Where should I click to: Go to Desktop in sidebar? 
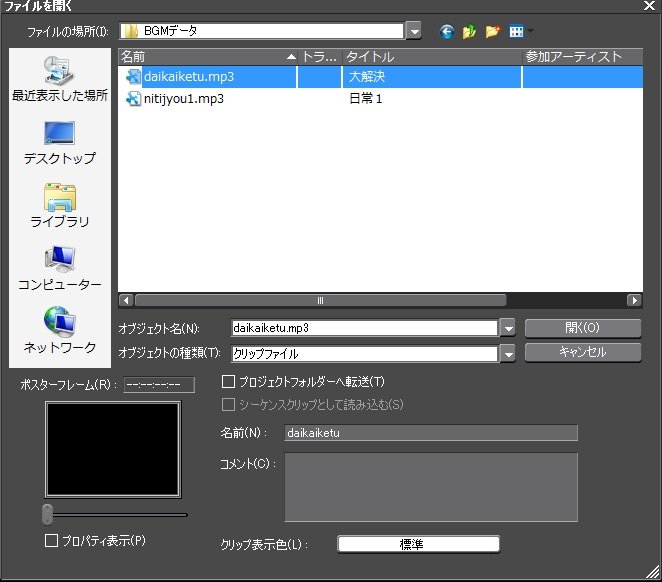tap(59, 143)
